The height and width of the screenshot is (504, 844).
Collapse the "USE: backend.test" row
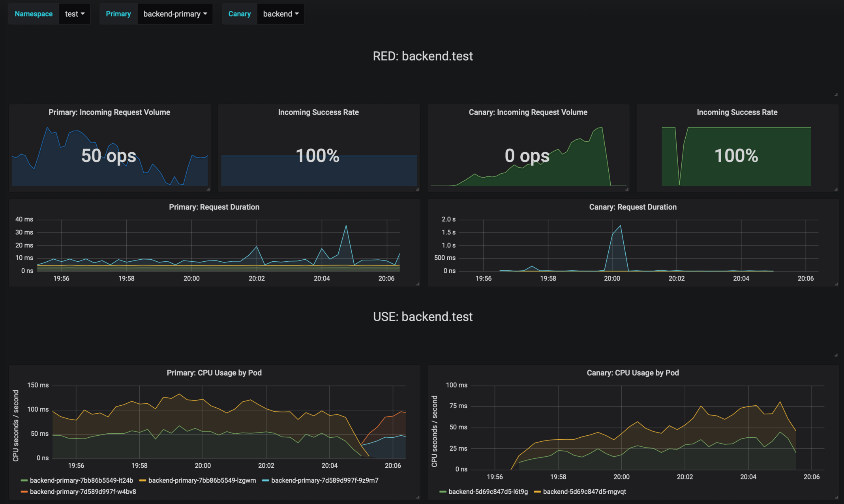[423, 317]
